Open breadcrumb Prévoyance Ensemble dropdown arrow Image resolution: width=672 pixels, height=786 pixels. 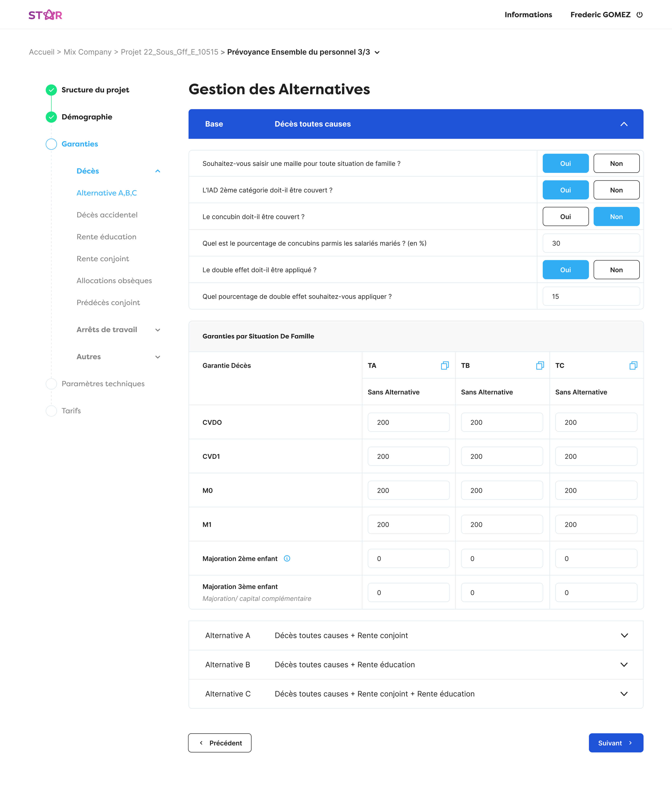(x=377, y=52)
